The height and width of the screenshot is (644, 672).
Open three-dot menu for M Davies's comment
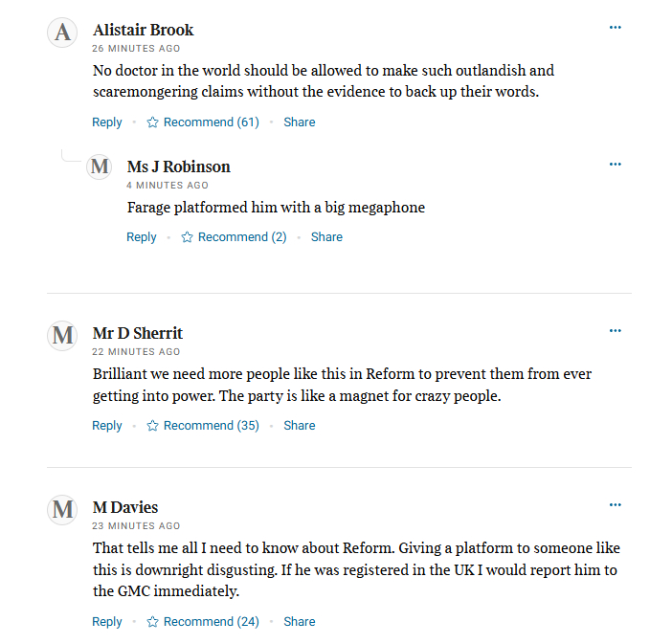pos(616,505)
